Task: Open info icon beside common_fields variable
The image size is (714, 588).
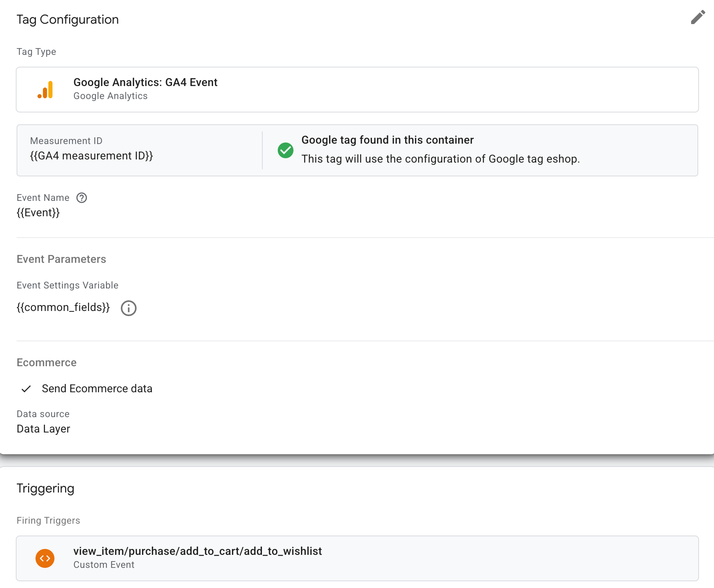Action: click(129, 308)
